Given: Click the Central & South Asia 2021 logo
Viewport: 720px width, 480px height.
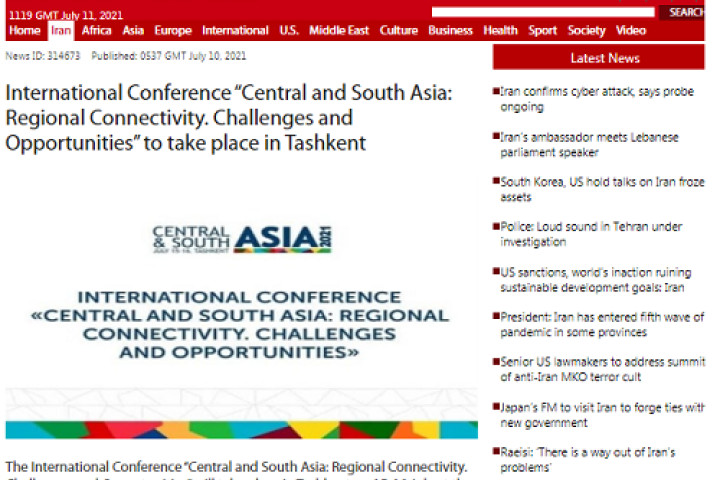Looking at the screenshot, I should [x=242, y=239].
